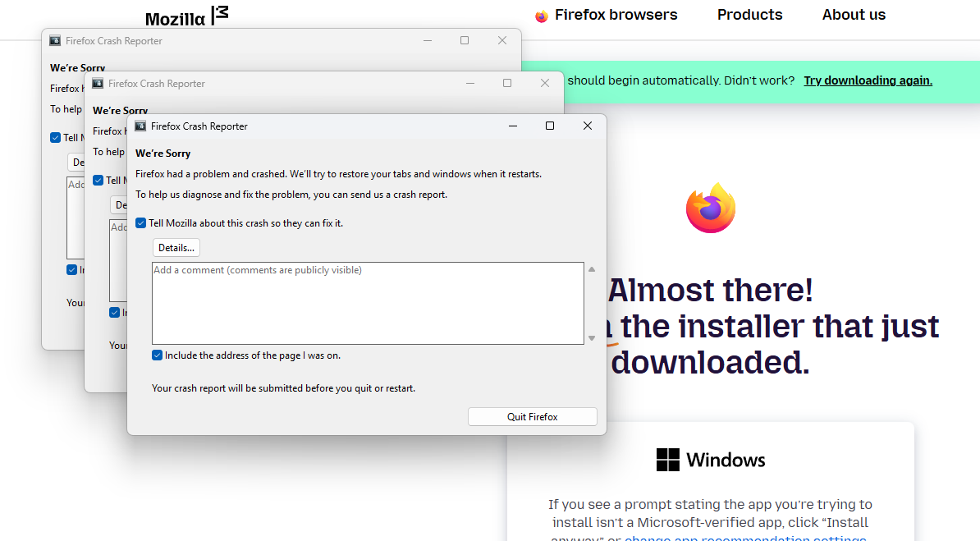The width and height of the screenshot is (980, 541).
Task: Click comment box in rearmost crash window
Action: point(76,218)
